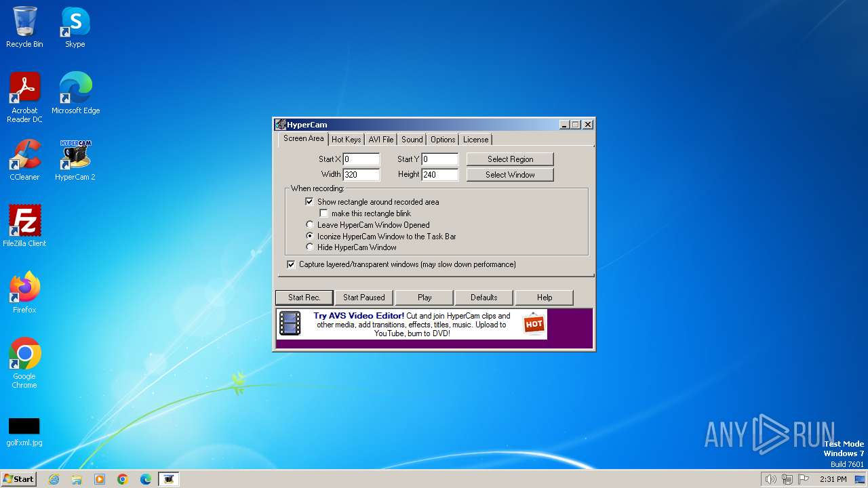Click the Action Center flag icon
868x488 pixels.
tap(804, 479)
